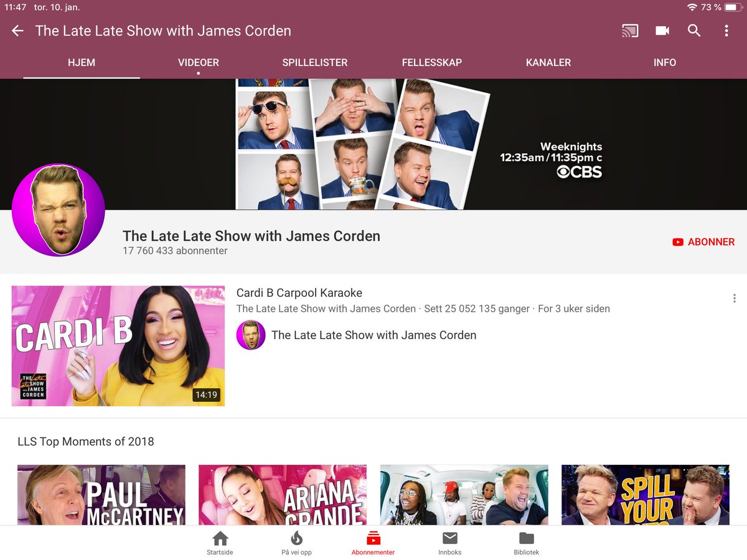Switch to the VIDEOER tab
Screen dimensions: 747x560
[x=199, y=62]
